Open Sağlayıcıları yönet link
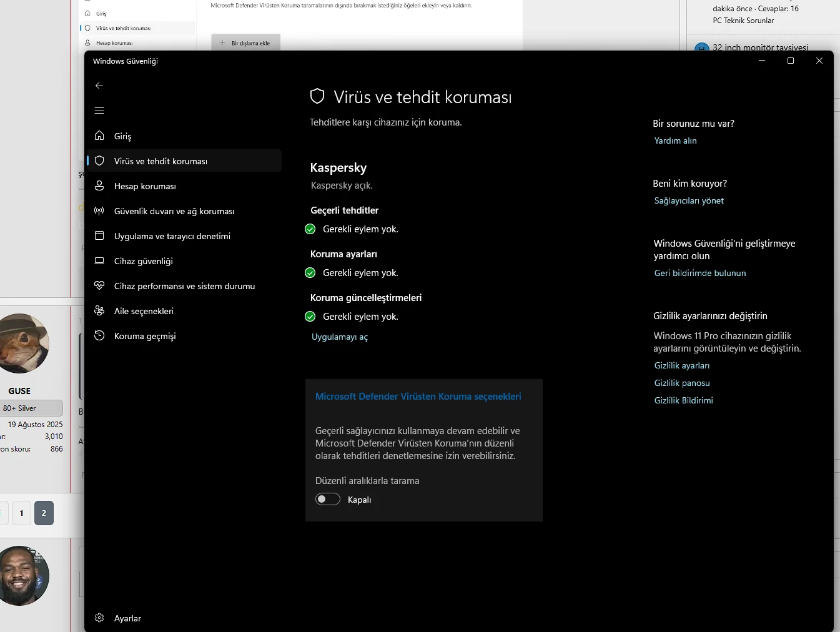The width and height of the screenshot is (840, 632). [689, 200]
